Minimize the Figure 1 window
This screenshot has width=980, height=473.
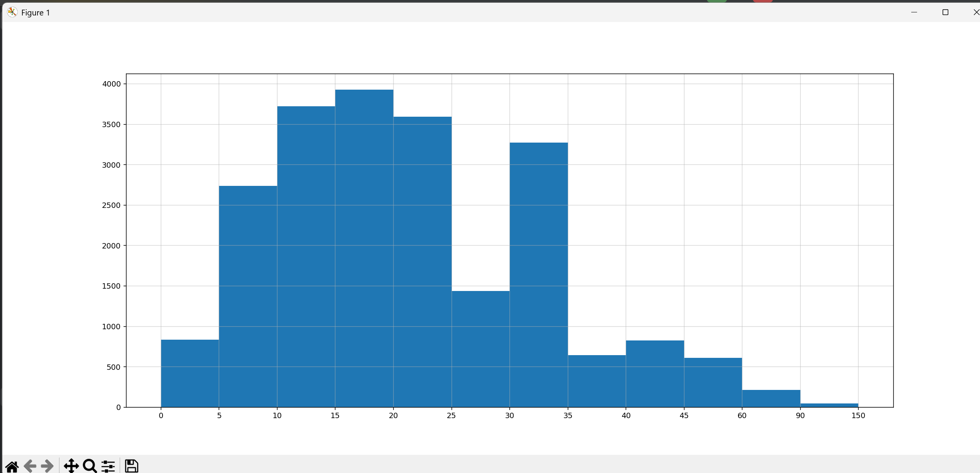click(914, 12)
